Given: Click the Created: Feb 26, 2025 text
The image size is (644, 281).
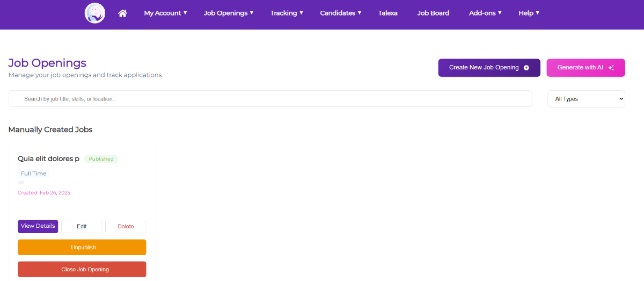Looking at the screenshot, I should [x=44, y=193].
